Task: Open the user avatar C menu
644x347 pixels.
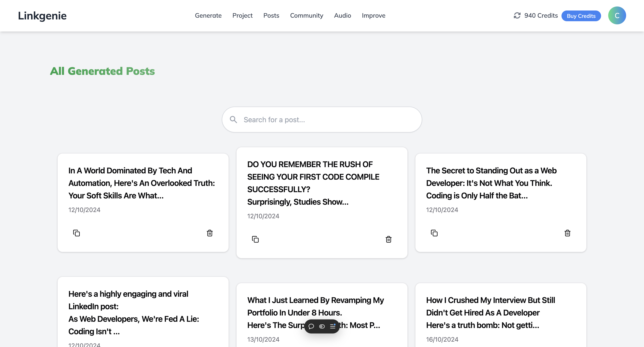Action: click(617, 15)
